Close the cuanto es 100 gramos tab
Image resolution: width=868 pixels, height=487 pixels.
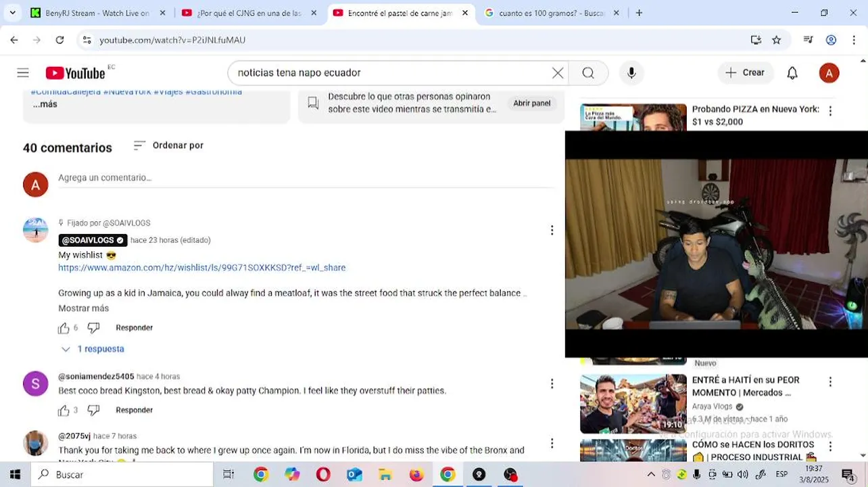(x=616, y=13)
